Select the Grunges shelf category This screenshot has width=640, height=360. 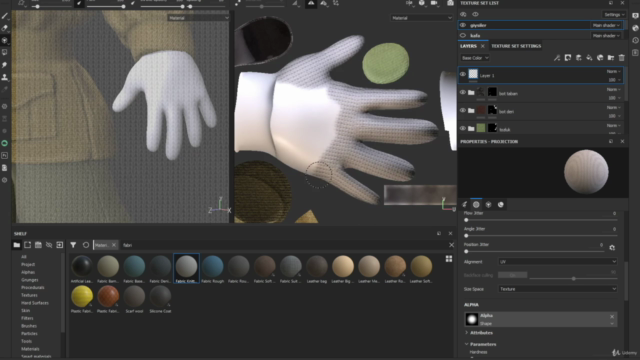click(29, 280)
